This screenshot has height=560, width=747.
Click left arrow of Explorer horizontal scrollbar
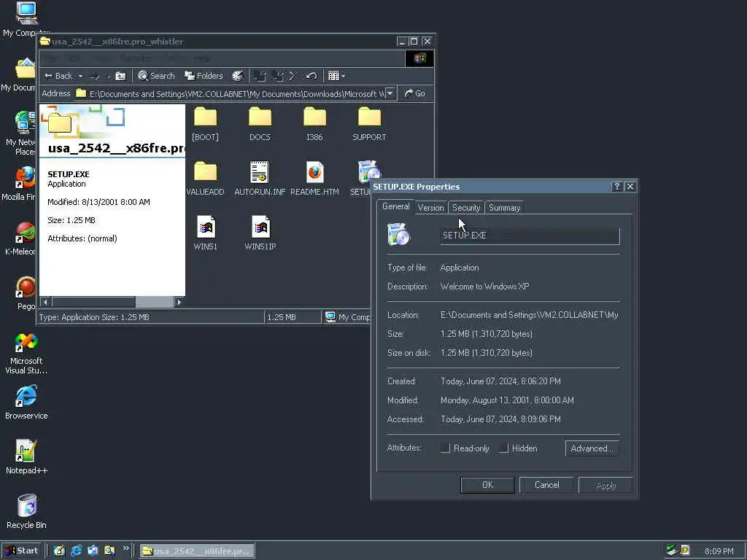pos(45,302)
